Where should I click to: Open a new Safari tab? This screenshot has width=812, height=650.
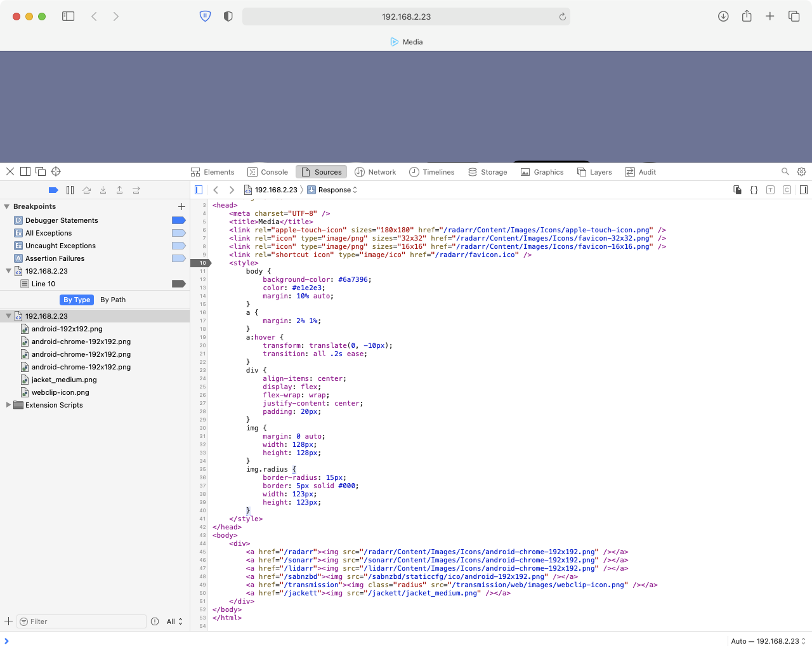(769, 17)
